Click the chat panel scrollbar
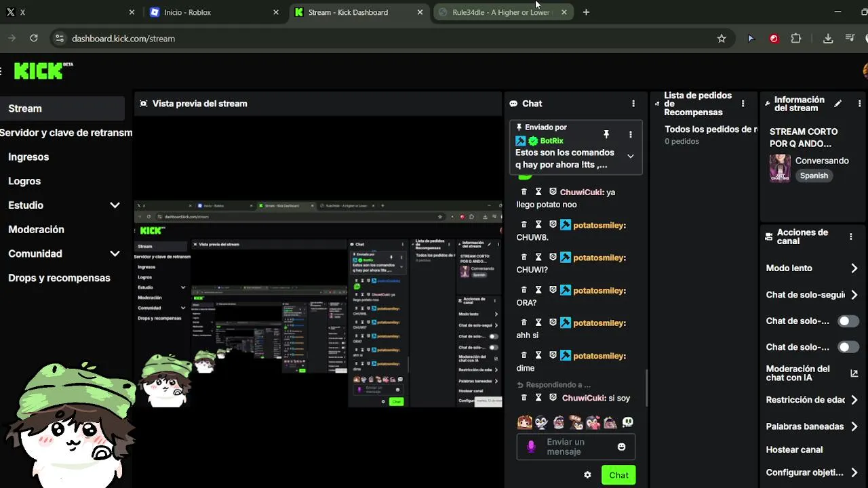868x488 pixels. tap(646, 387)
